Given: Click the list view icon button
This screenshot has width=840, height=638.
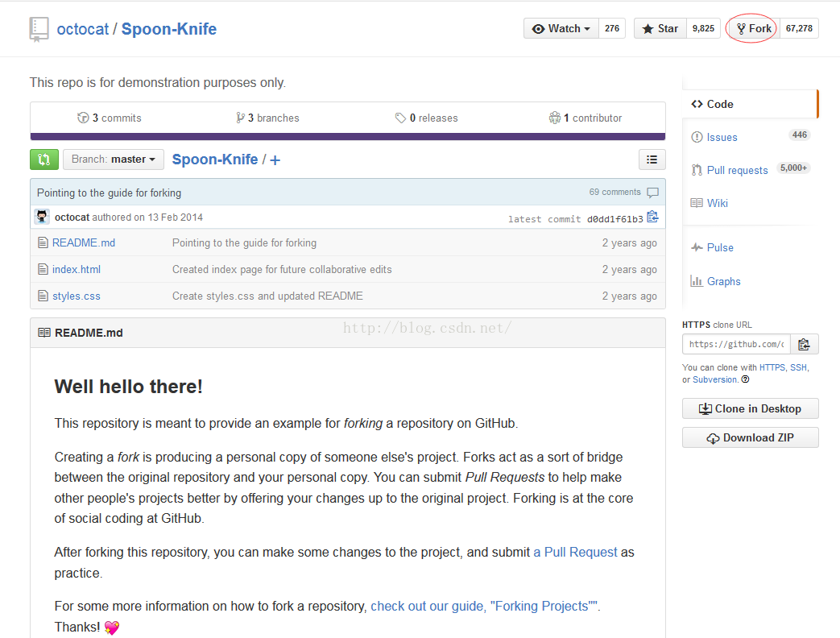Looking at the screenshot, I should click(x=652, y=159).
